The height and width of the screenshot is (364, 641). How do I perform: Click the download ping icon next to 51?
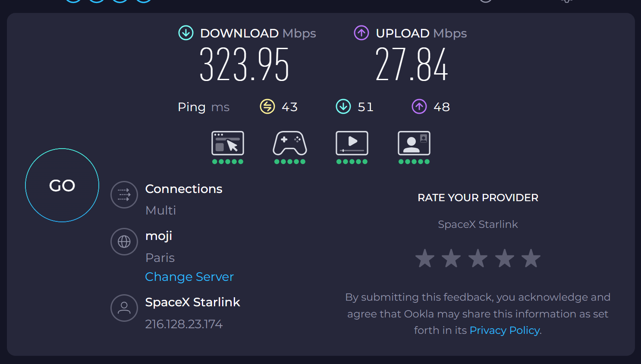(343, 106)
